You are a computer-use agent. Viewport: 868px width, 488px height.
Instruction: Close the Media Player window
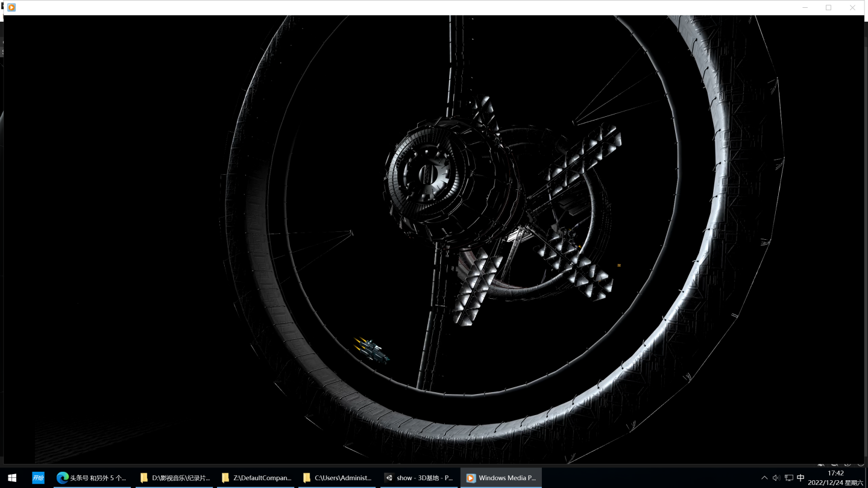[x=852, y=7]
